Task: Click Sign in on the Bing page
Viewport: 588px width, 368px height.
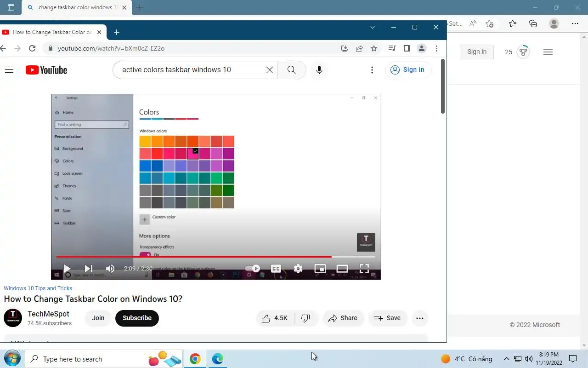Action: pos(477,52)
